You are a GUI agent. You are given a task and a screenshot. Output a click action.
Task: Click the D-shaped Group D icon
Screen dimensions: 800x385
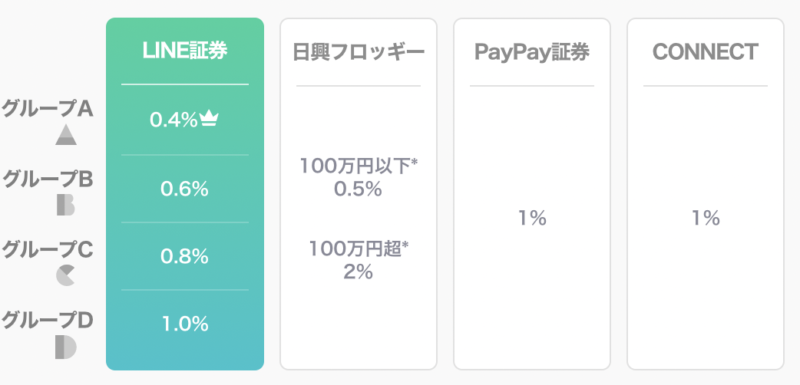point(66,347)
